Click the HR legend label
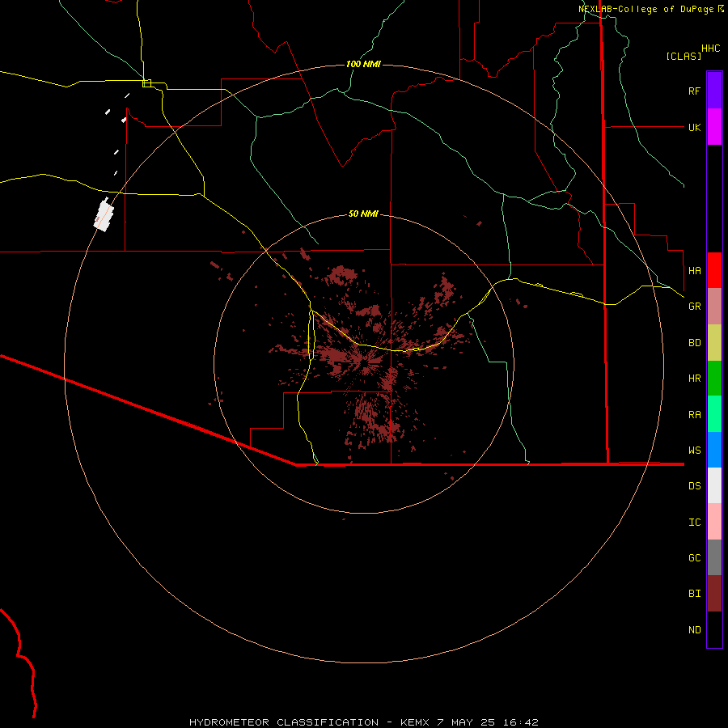The width and height of the screenshot is (728, 728). click(694, 379)
